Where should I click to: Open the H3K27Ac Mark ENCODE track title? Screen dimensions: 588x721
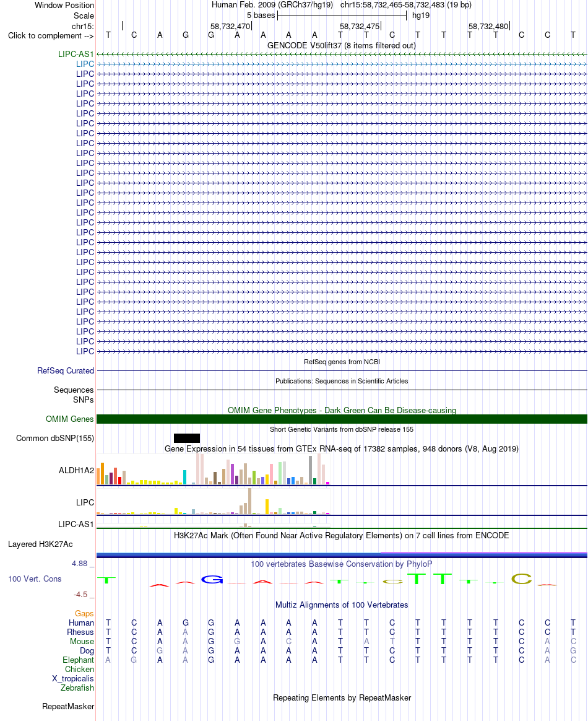pyautogui.click(x=342, y=536)
